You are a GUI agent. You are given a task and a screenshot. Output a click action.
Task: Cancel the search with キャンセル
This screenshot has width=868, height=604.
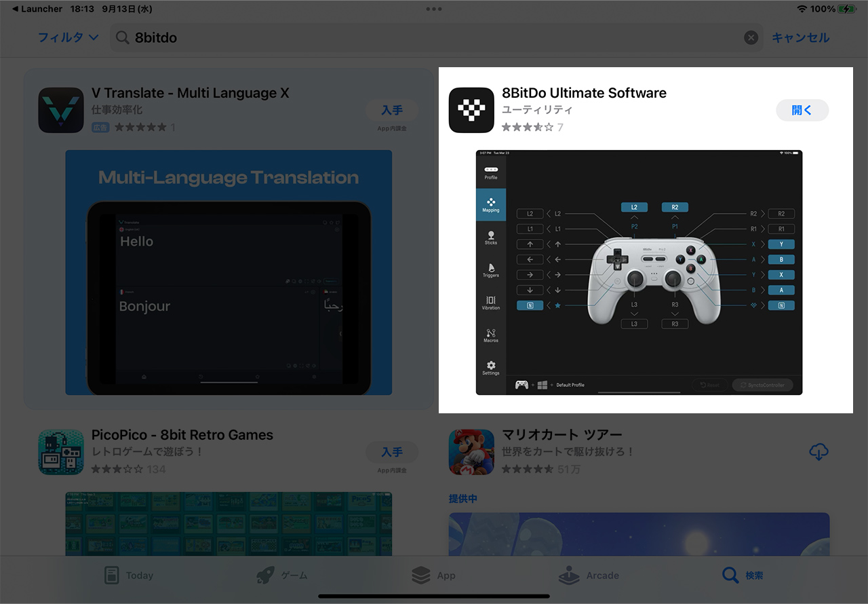pos(800,38)
